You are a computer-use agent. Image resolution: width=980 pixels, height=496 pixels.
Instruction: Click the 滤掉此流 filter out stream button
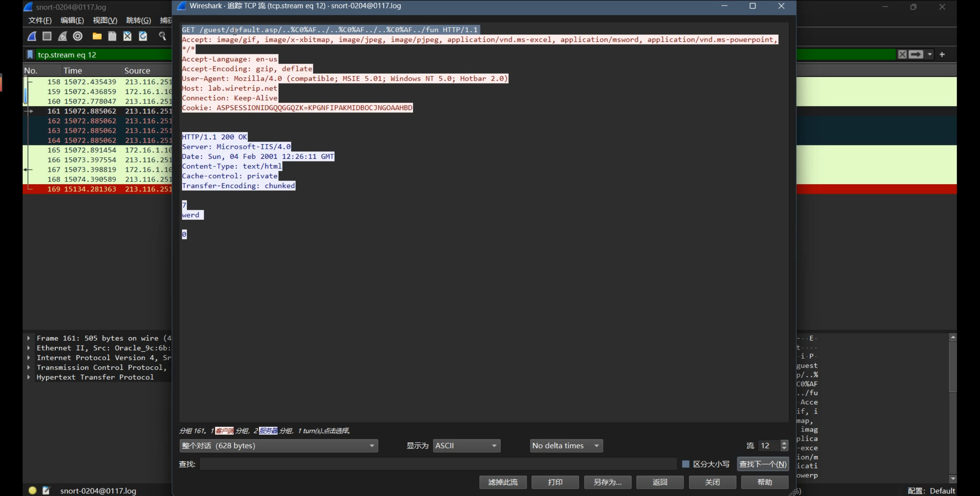coord(503,482)
